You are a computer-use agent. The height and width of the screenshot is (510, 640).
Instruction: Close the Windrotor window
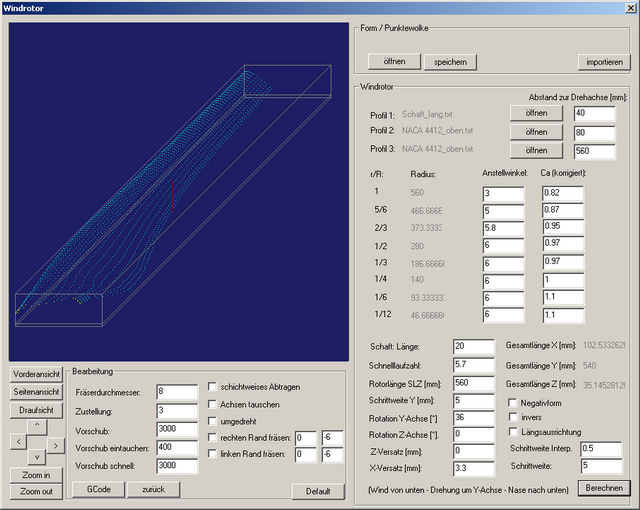(x=628, y=7)
